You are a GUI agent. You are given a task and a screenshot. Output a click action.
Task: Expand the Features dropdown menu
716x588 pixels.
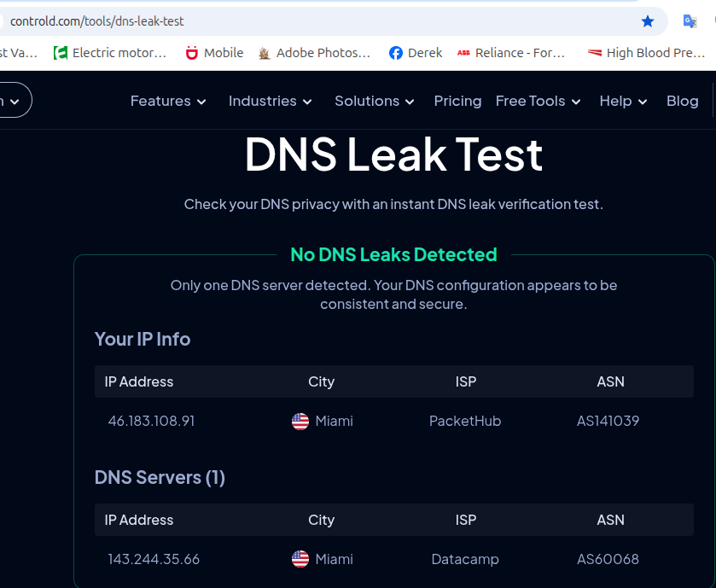[x=168, y=101]
